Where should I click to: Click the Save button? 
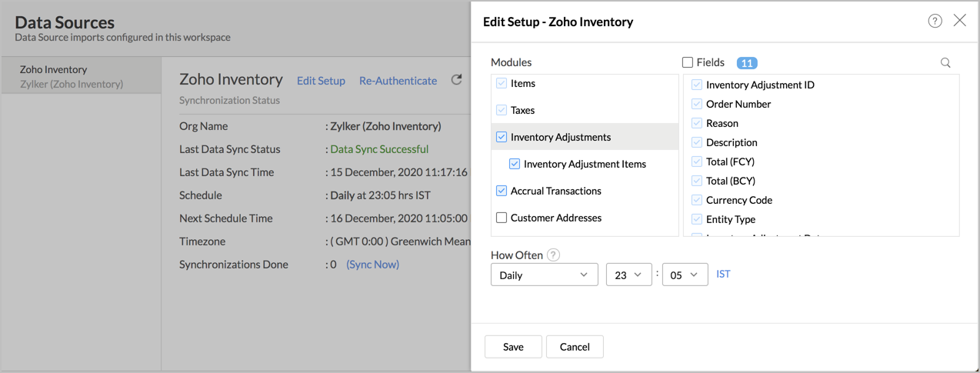513,347
